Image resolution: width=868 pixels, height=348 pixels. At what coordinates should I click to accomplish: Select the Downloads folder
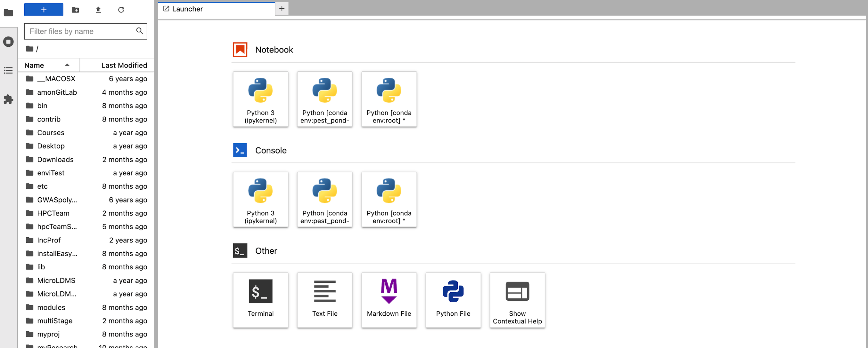86,160
